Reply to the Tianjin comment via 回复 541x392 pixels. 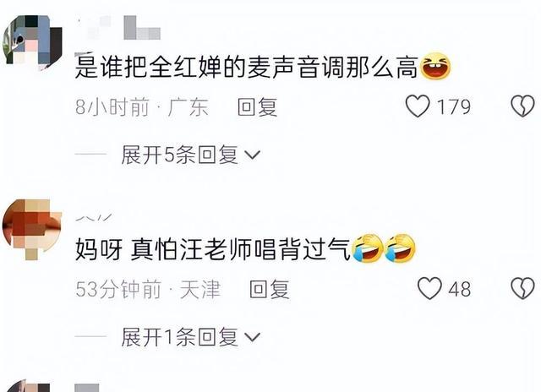(x=270, y=289)
